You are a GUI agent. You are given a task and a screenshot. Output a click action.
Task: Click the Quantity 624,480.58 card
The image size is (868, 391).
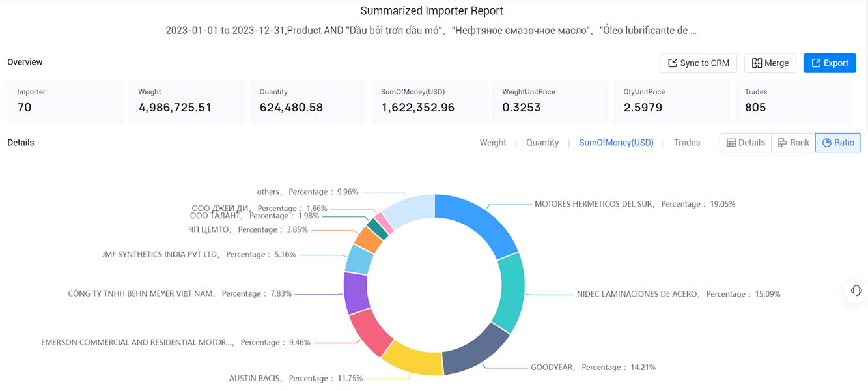point(308,102)
